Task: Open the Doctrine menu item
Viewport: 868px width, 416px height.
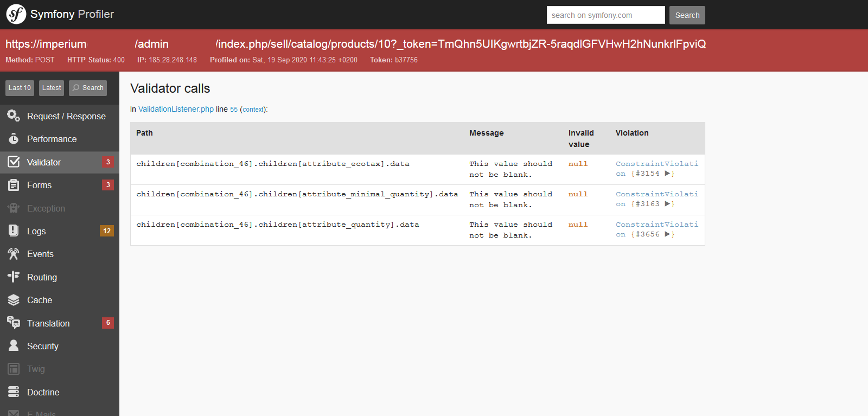Action: click(60, 392)
